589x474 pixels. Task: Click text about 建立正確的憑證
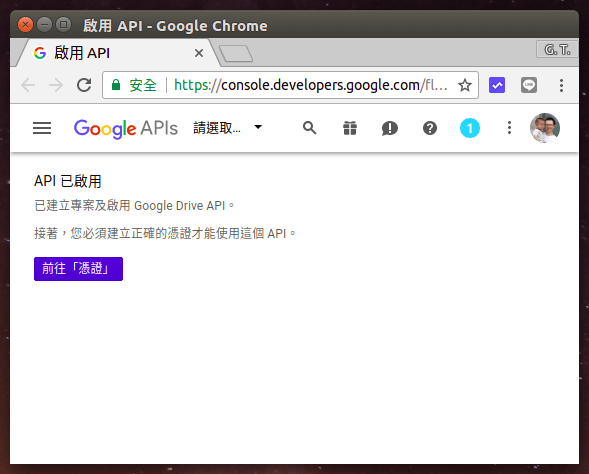tap(165, 233)
